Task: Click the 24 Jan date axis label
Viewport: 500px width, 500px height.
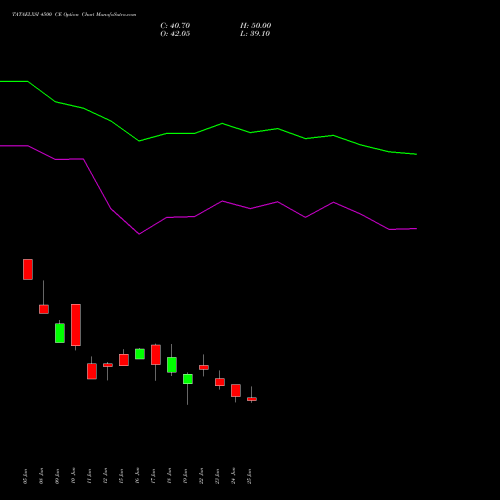Action: point(234,476)
